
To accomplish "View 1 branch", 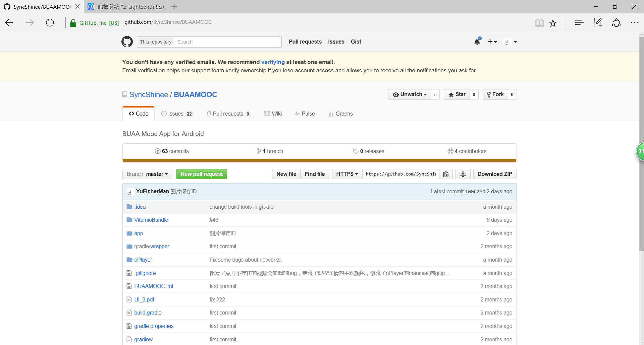I will (270, 151).
